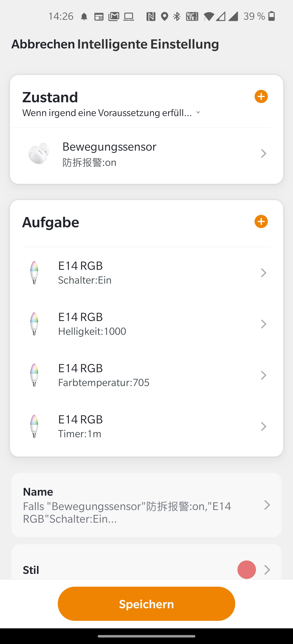The height and width of the screenshot is (644, 293).
Task: Expand the condition type dropdown under Zustand
Action: 198,112
